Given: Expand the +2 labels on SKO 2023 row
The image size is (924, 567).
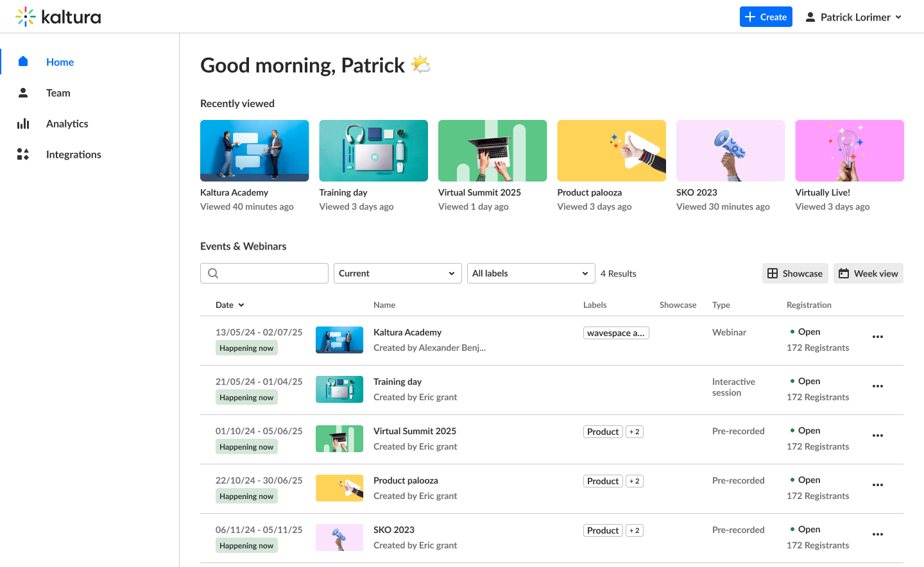Looking at the screenshot, I should 635,530.
